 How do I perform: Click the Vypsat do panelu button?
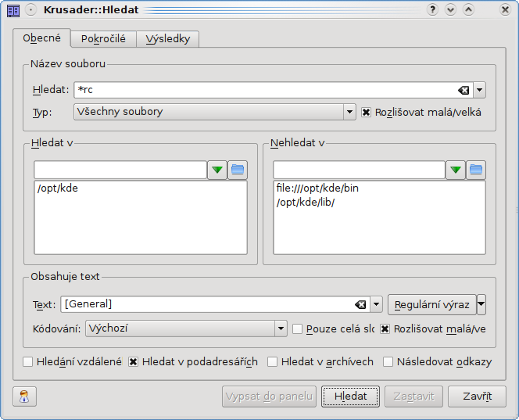pyautogui.click(x=269, y=397)
